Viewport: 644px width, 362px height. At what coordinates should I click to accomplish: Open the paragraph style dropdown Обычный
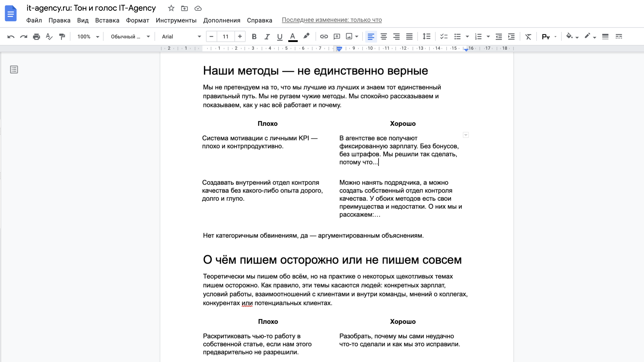click(130, 37)
